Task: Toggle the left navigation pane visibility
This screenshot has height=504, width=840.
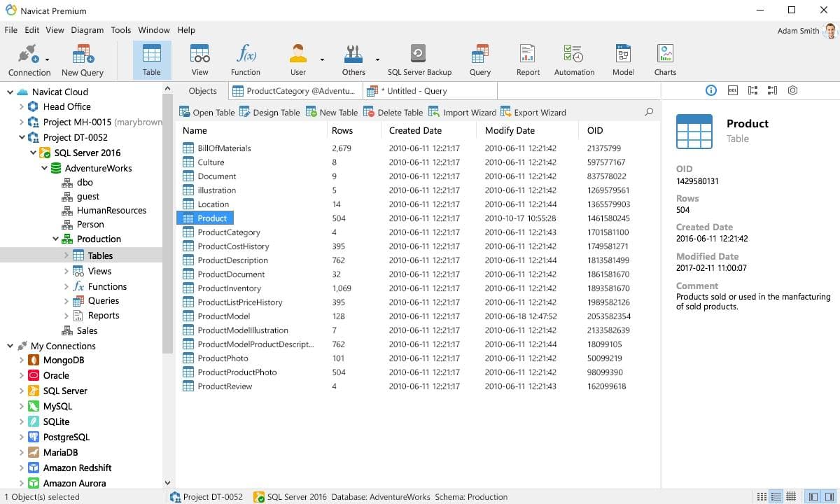Action: [813, 497]
